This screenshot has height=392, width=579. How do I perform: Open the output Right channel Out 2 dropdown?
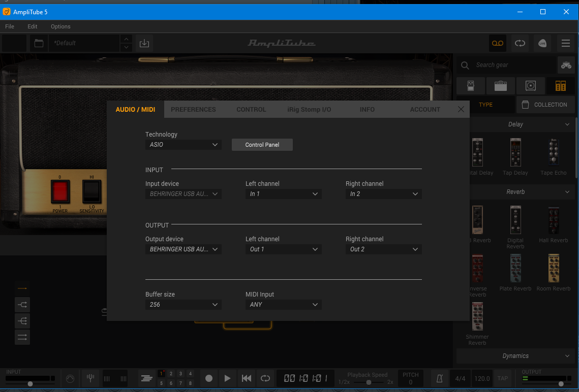[x=384, y=249]
